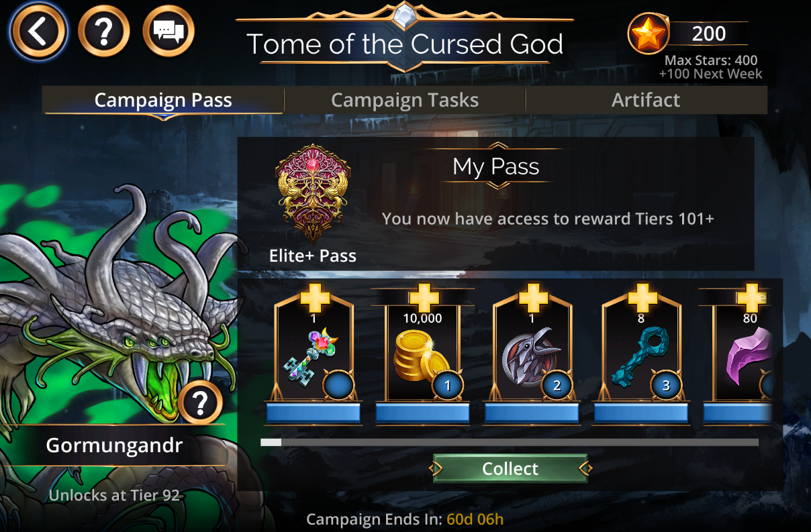Screen dimensions: 811x532
Task: Switch to the Campaign Pass tab
Action: [163, 101]
